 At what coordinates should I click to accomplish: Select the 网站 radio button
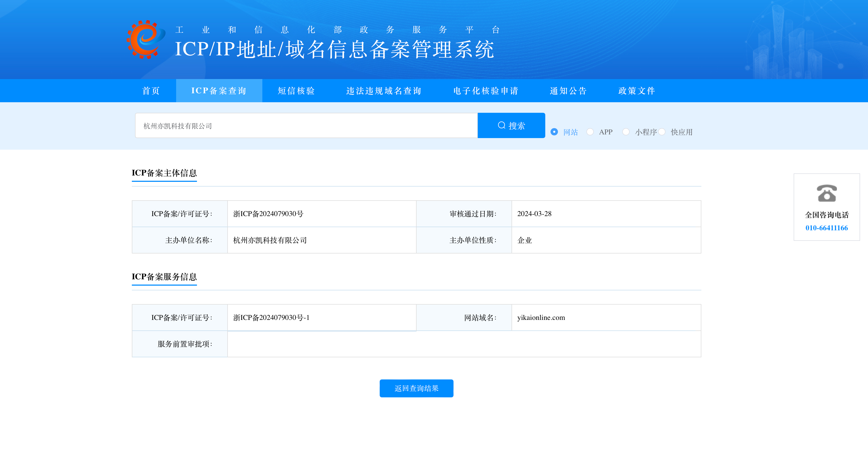click(554, 132)
